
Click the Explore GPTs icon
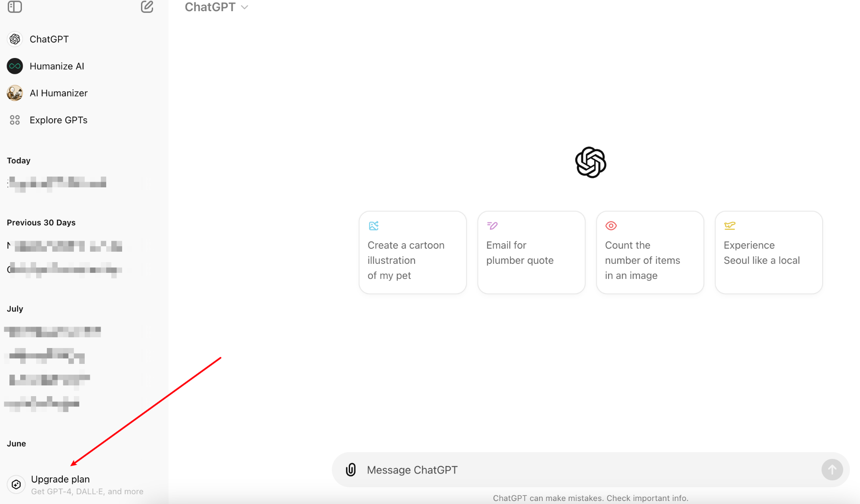click(14, 120)
